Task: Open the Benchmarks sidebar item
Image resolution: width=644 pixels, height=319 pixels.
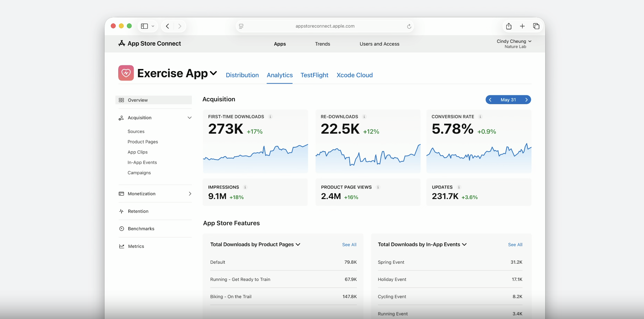Action: coord(141,229)
